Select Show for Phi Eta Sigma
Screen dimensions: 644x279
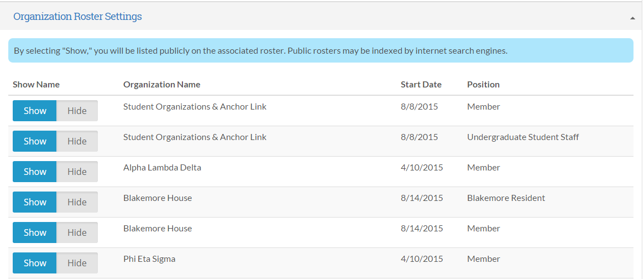(x=35, y=263)
